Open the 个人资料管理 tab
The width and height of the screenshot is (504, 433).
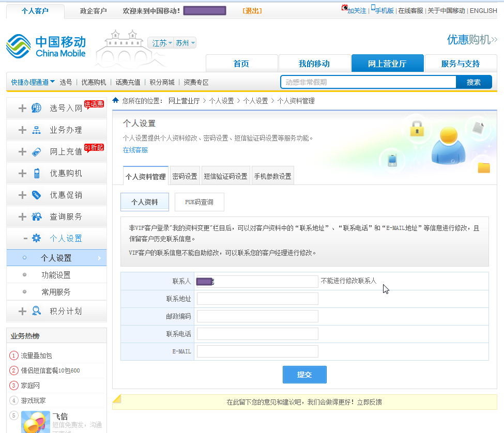[x=146, y=176]
